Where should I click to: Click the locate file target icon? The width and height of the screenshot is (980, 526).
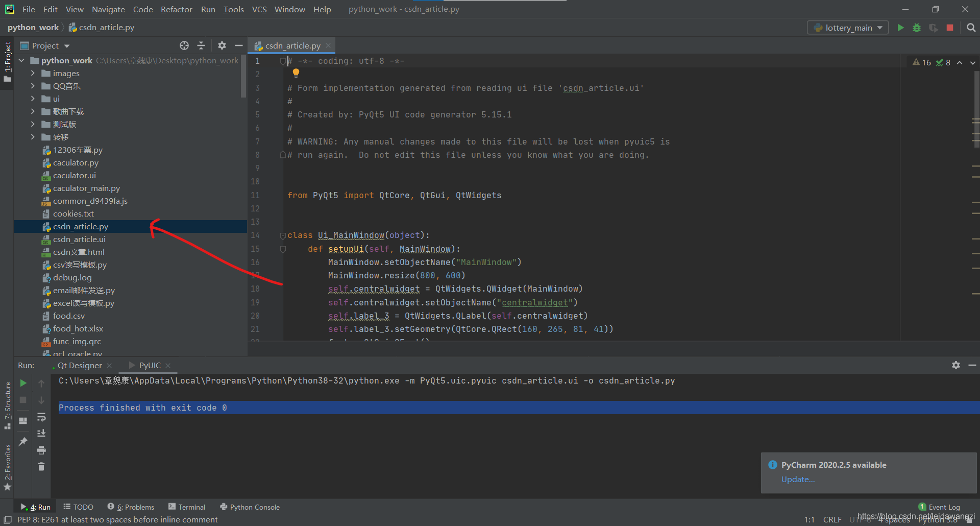[x=184, y=45]
